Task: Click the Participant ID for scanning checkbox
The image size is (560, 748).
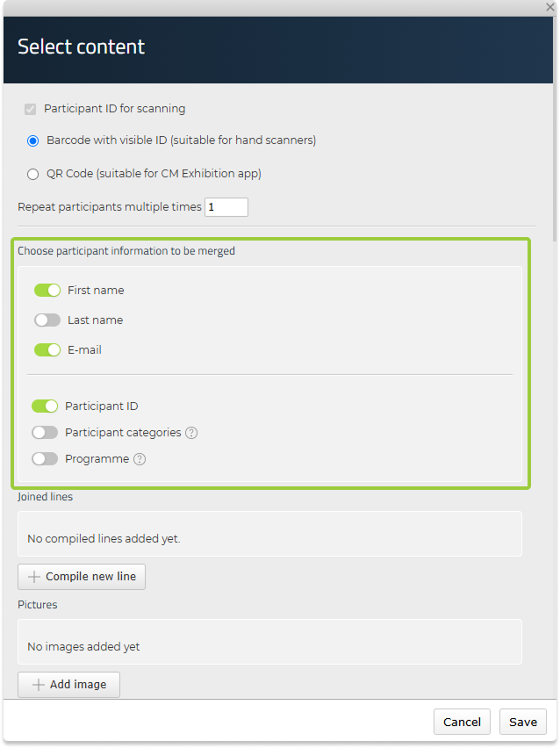Action: (x=31, y=110)
